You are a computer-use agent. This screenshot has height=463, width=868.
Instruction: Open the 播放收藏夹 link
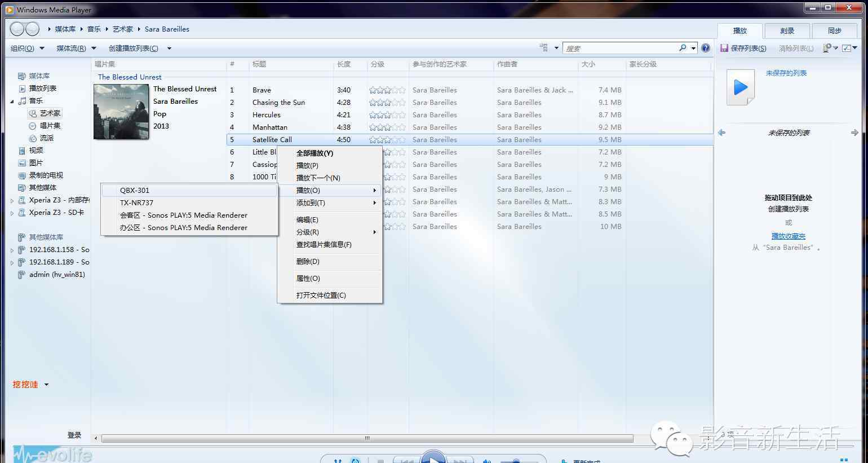pos(788,236)
